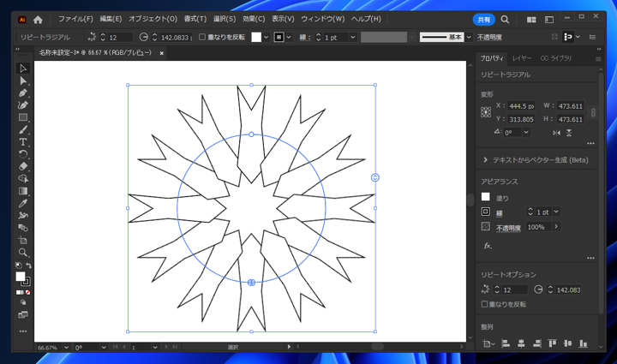Open Edit Toolbar three dots

(x=23, y=331)
